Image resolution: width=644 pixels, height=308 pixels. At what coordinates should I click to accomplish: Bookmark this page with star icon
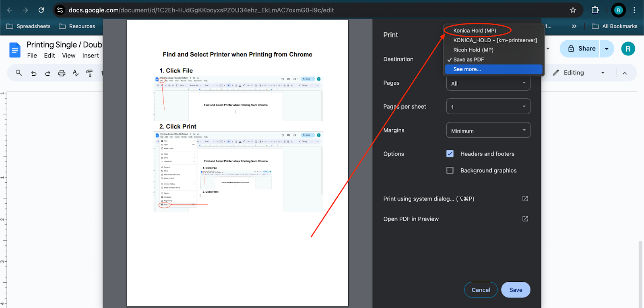click(573, 10)
